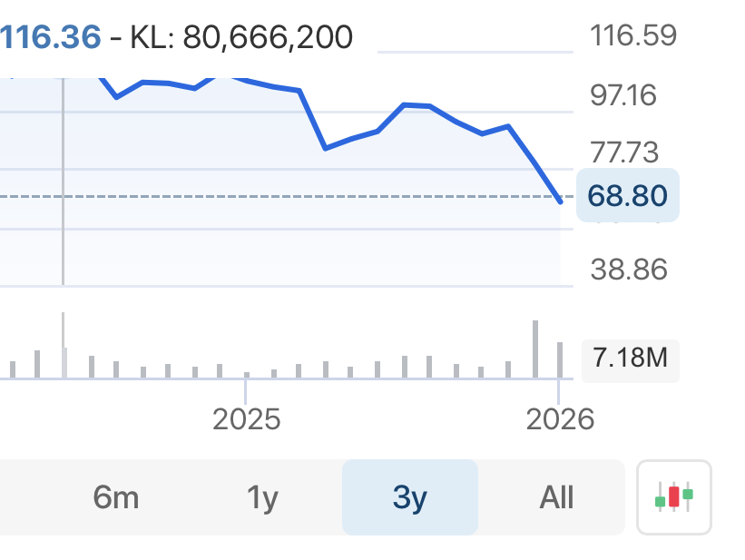Choose the 3y range tab

click(x=409, y=497)
